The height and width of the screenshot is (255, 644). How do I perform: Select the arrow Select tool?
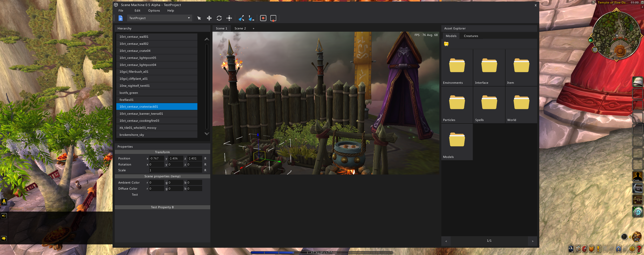[199, 18]
